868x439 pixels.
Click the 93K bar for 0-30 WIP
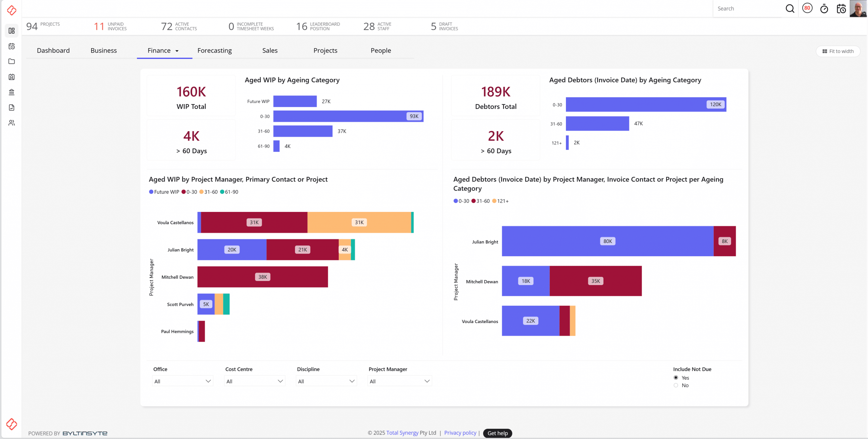(348, 116)
